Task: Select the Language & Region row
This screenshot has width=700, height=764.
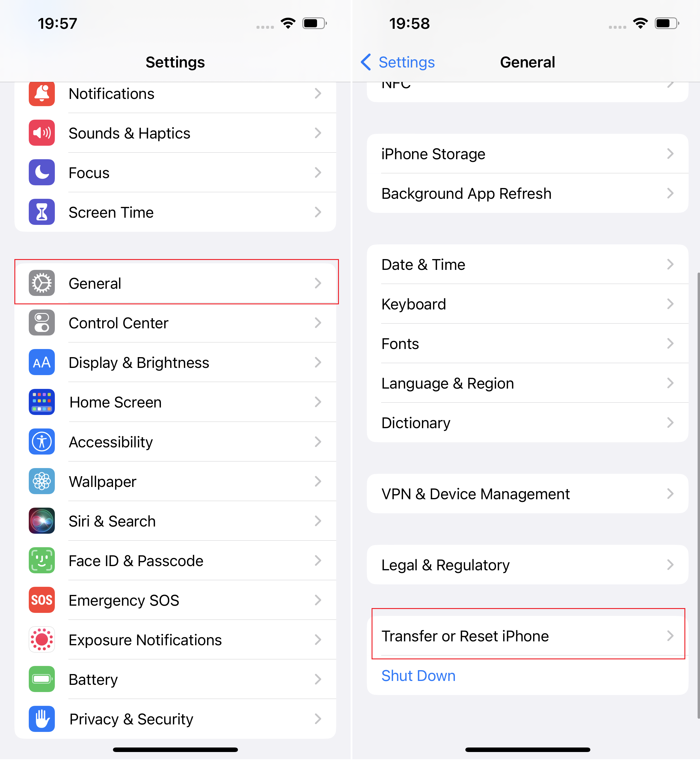Action: coord(528,383)
